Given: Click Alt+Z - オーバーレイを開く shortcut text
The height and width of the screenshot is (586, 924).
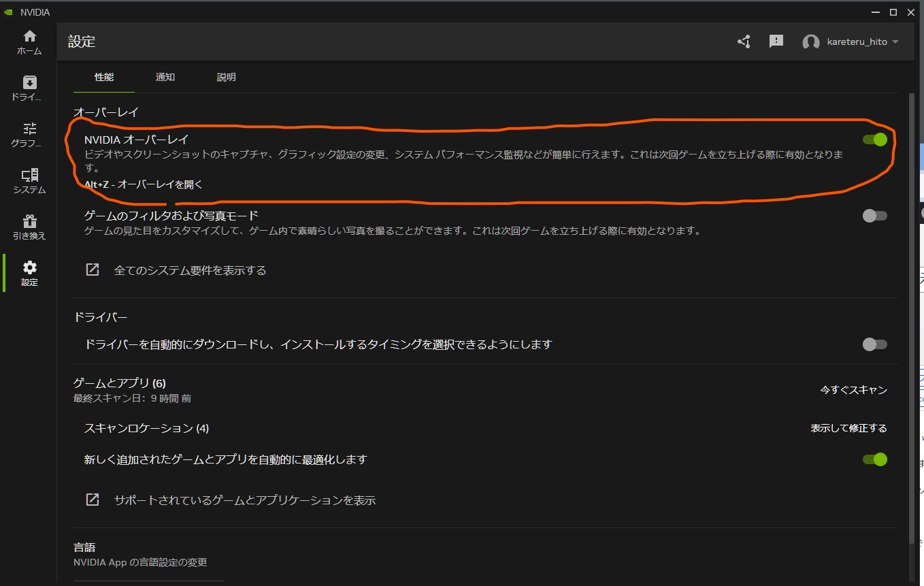Looking at the screenshot, I should tap(144, 184).
